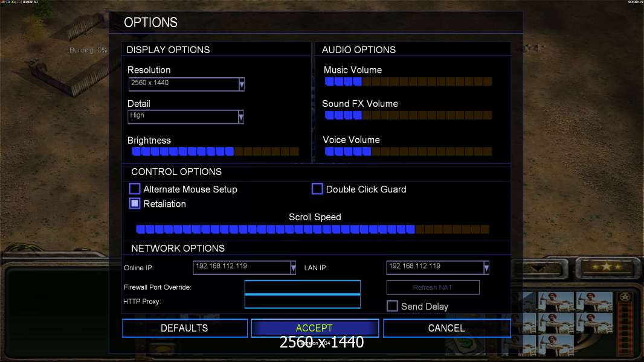Open the Resolution dropdown showing 2560 x 1440
The width and height of the screenshot is (644, 362).
187,84
